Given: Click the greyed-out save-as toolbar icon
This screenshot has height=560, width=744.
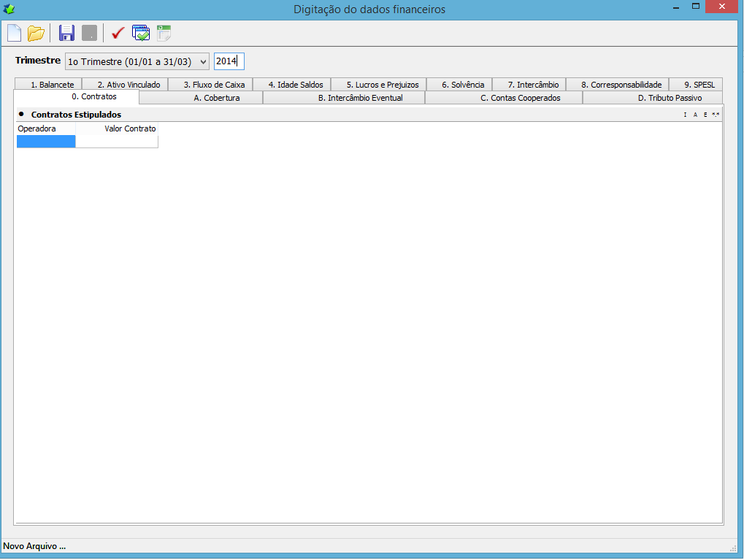Looking at the screenshot, I should click(89, 34).
